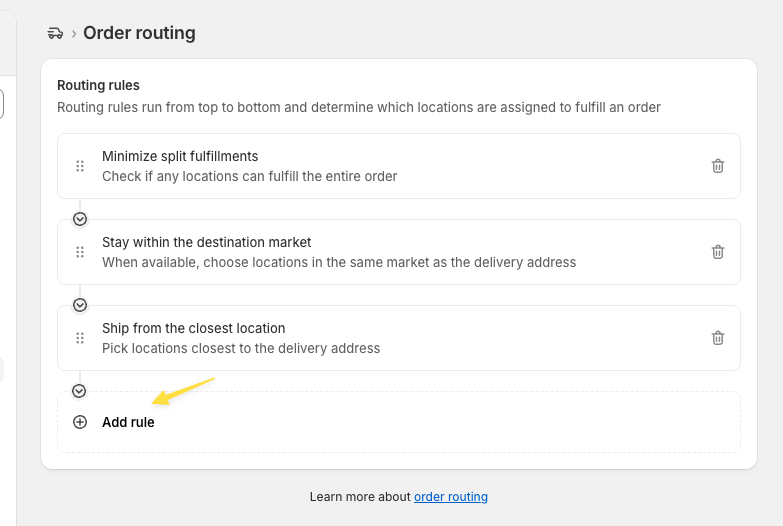The width and height of the screenshot is (783, 526).
Task: Click the Order routing page title
Action: click(139, 33)
